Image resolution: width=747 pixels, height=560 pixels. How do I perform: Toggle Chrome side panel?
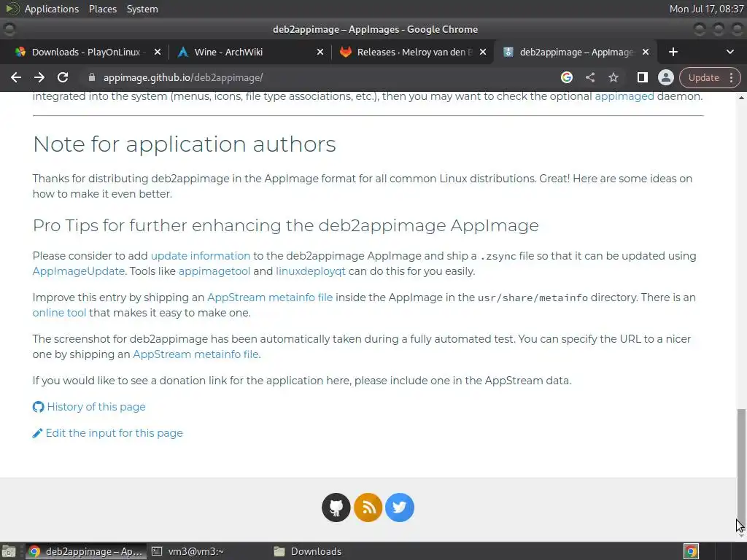[642, 77]
